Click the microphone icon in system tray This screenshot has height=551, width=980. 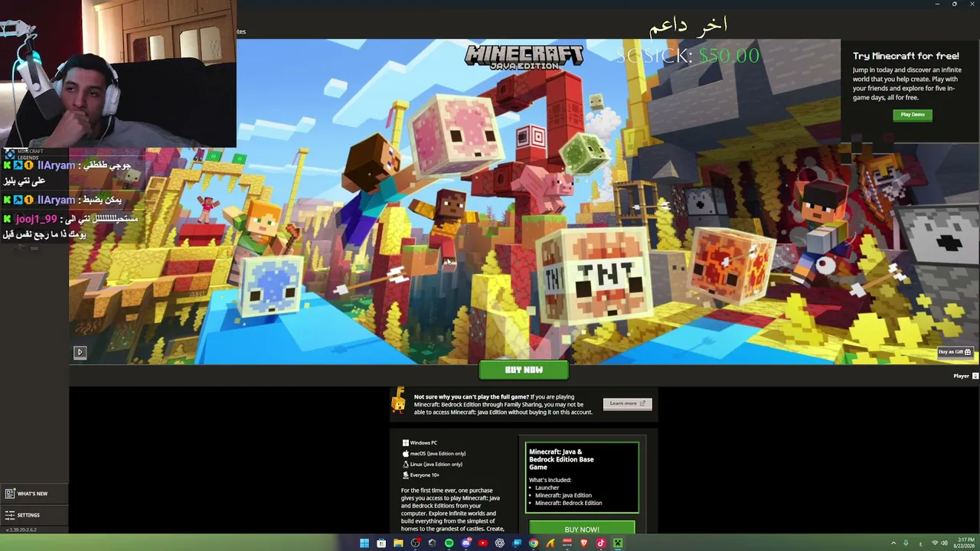906,543
